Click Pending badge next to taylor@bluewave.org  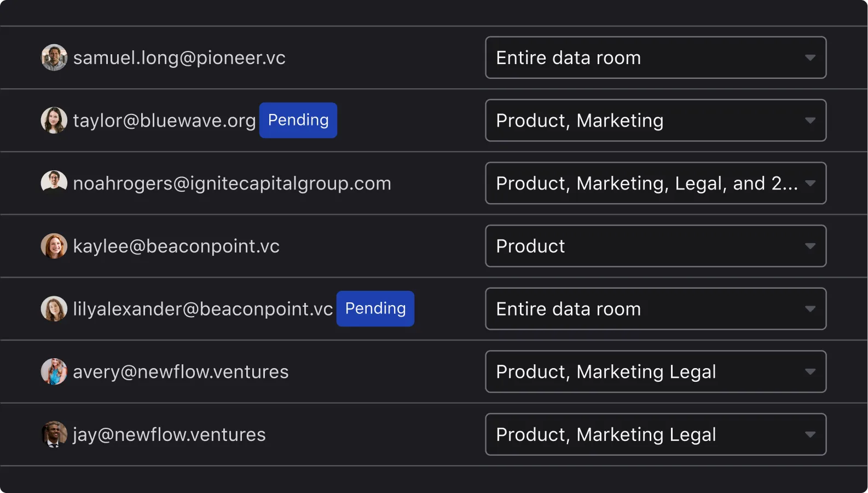coord(298,121)
